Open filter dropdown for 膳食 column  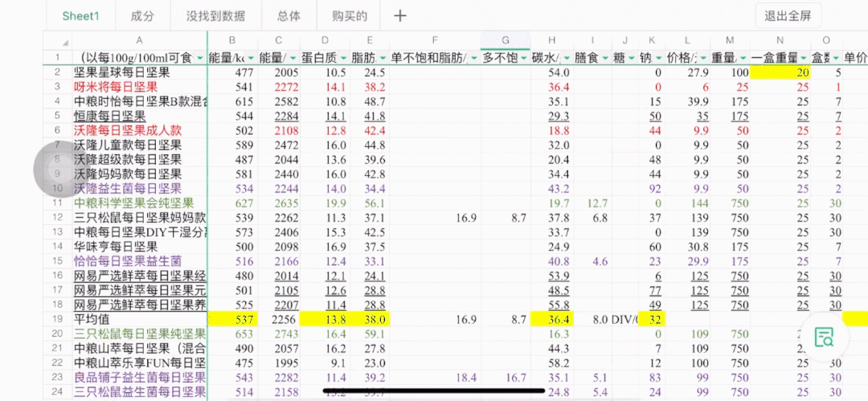[604, 58]
